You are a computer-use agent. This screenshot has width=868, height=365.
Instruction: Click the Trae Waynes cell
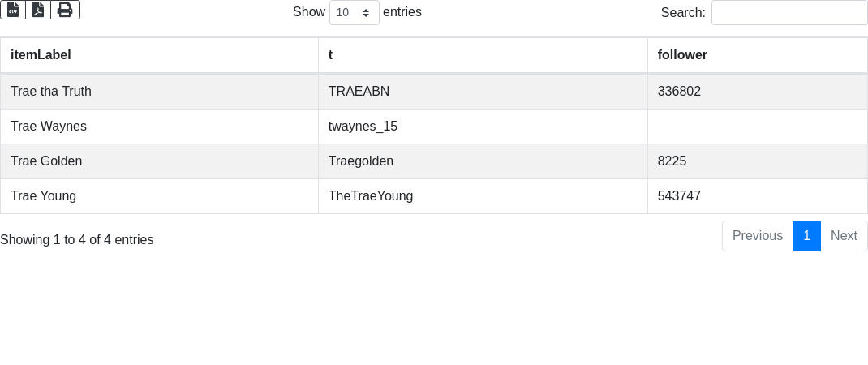(x=49, y=127)
